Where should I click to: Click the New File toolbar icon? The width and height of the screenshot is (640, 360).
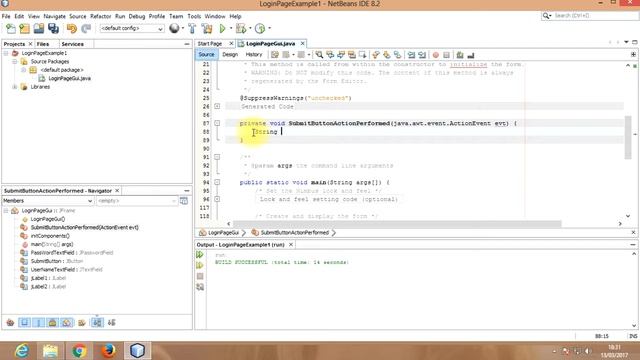11,29
